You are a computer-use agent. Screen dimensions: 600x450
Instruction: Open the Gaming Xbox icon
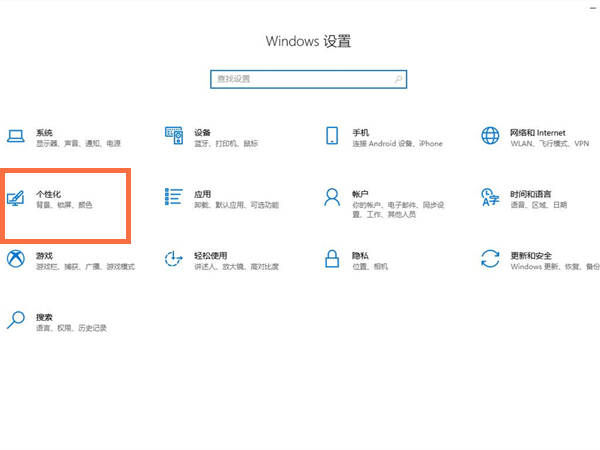16,259
